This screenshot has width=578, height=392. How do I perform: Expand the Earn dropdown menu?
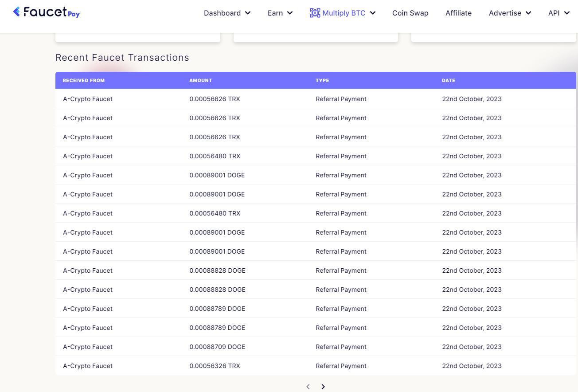(x=280, y=13)
